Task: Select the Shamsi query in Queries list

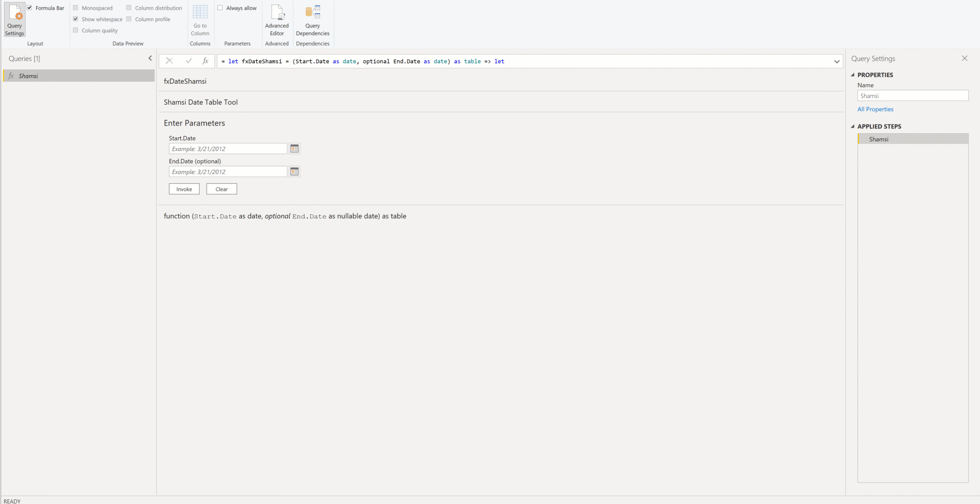Action: click(79, 75)
